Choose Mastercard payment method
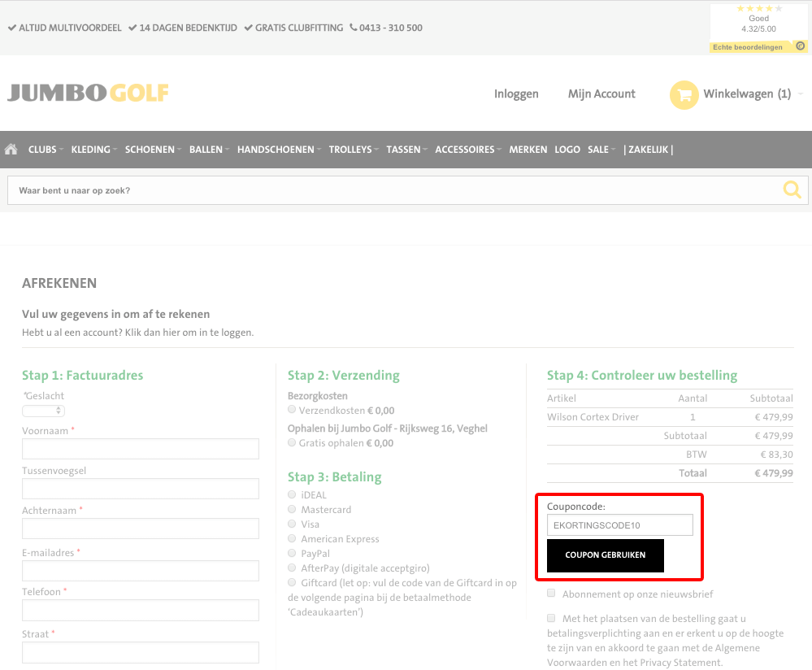Image resolution: width=812 pixels, height=670 pixels. click(292, 509)
